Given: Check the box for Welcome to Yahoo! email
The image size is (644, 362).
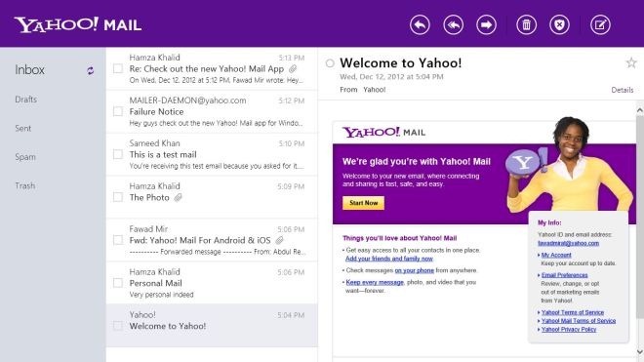Looking at the screenshot, I should [x=118, y=326].
